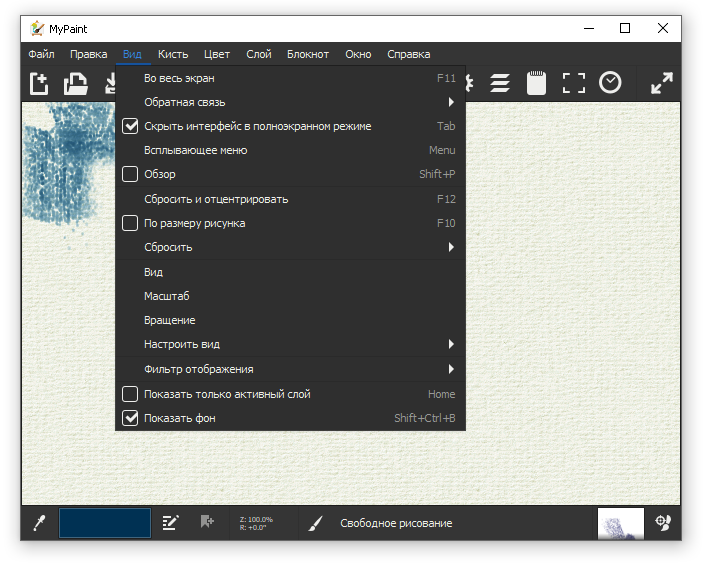Enable Показать только активный слой
Screen dimensions: 727x566
pos(130,394)
